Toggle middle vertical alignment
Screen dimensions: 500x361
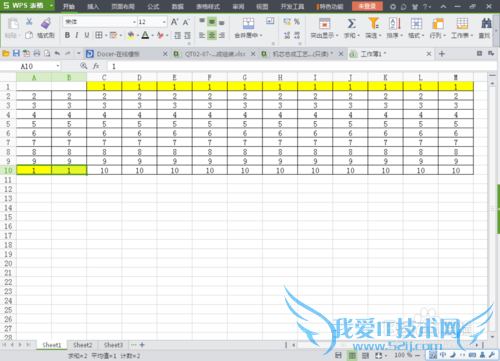(x=212, y=22)
